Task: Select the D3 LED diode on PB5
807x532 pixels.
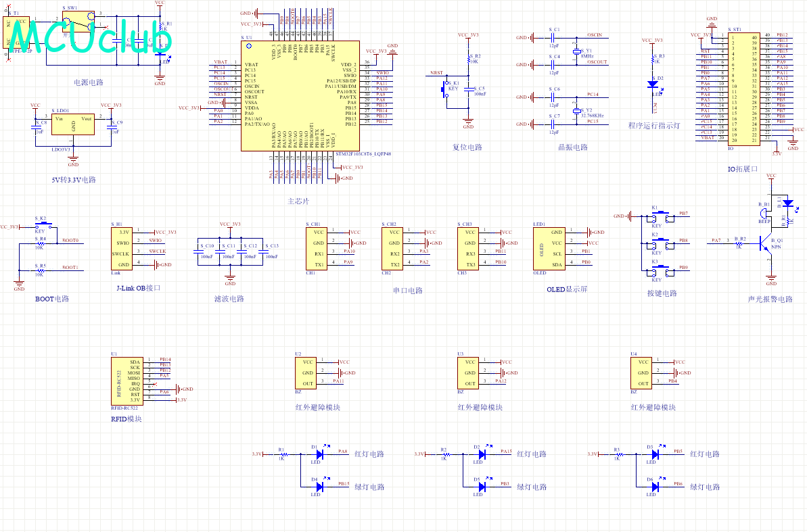Action: 655,454
